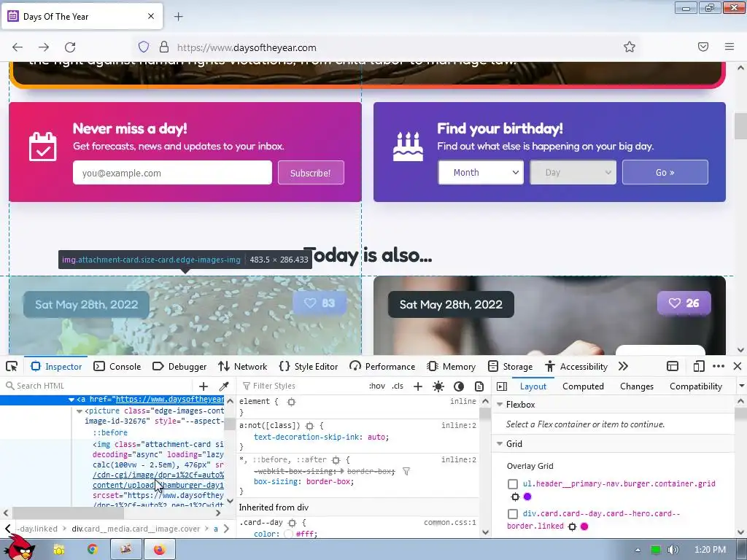
Task: Toggle three-pane inspector sidebar icon
Action: pyautogui.click(x=502, y=386)
